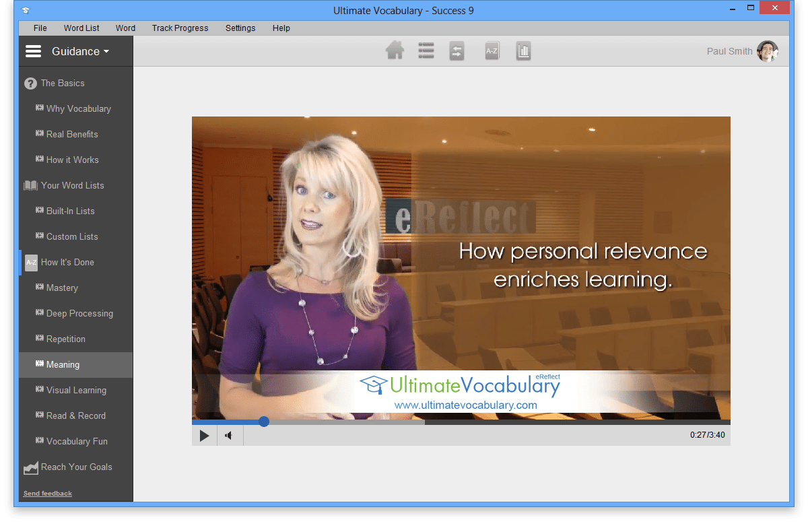Open the Custom Lists video
This screenshot has width=808, height=532.
pos(75,237)
